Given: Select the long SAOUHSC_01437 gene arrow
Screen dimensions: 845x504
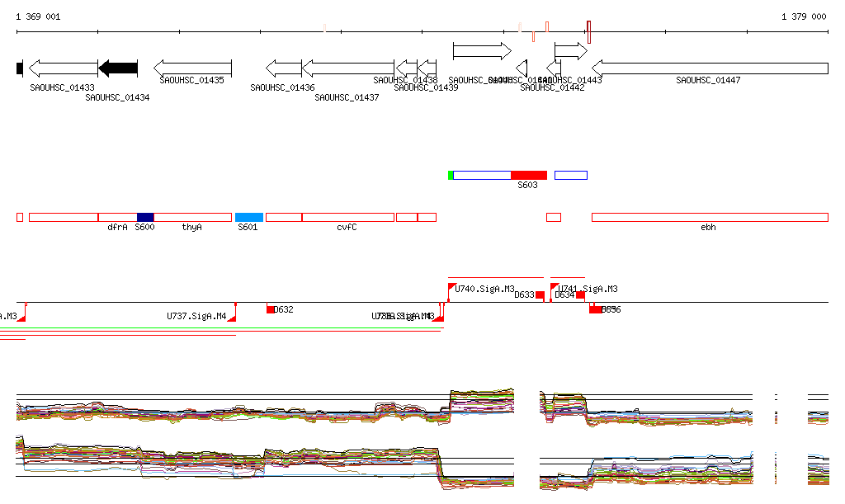Looking at the screenshot, I should click(348, 68).
